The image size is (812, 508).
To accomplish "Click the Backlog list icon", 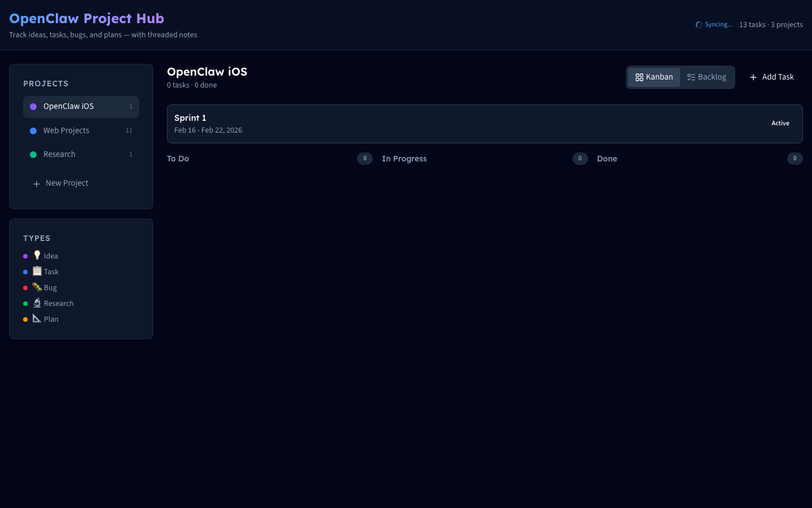I will 691,77.
